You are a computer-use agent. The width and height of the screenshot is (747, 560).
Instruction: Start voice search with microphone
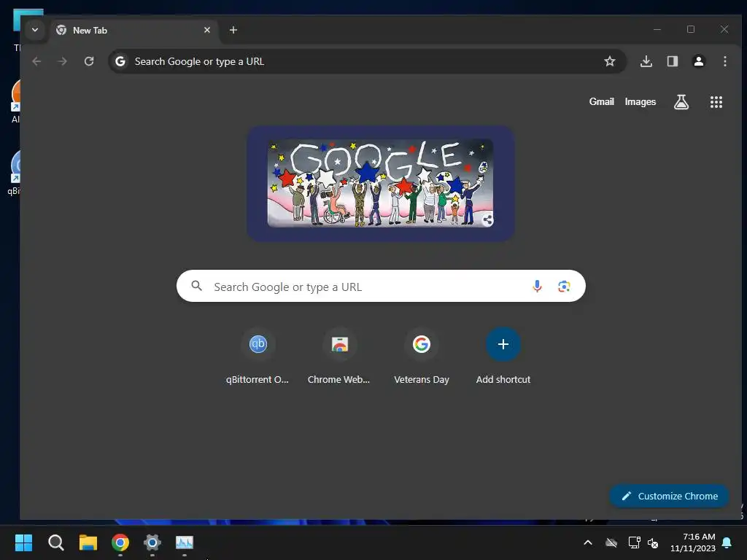(x=537, y=286)
